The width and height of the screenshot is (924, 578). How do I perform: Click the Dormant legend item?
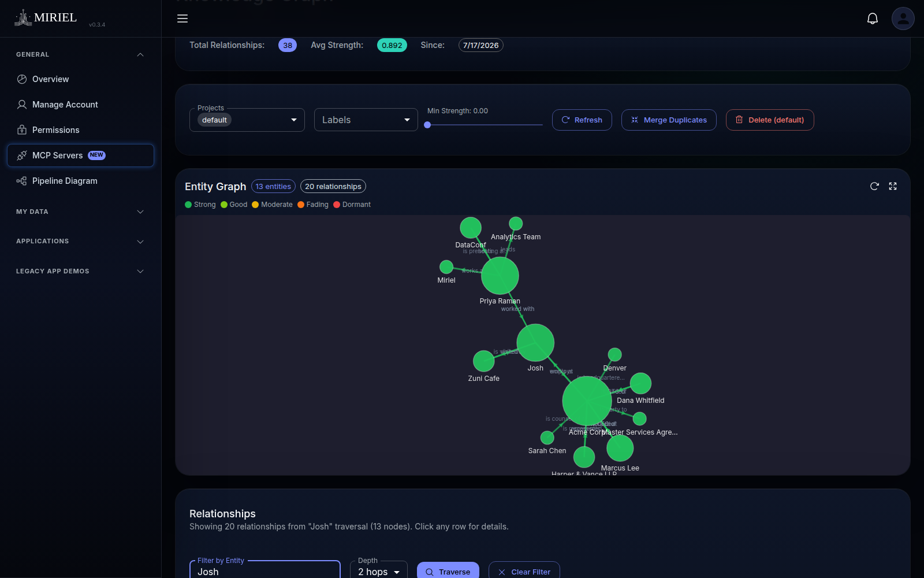352,205
